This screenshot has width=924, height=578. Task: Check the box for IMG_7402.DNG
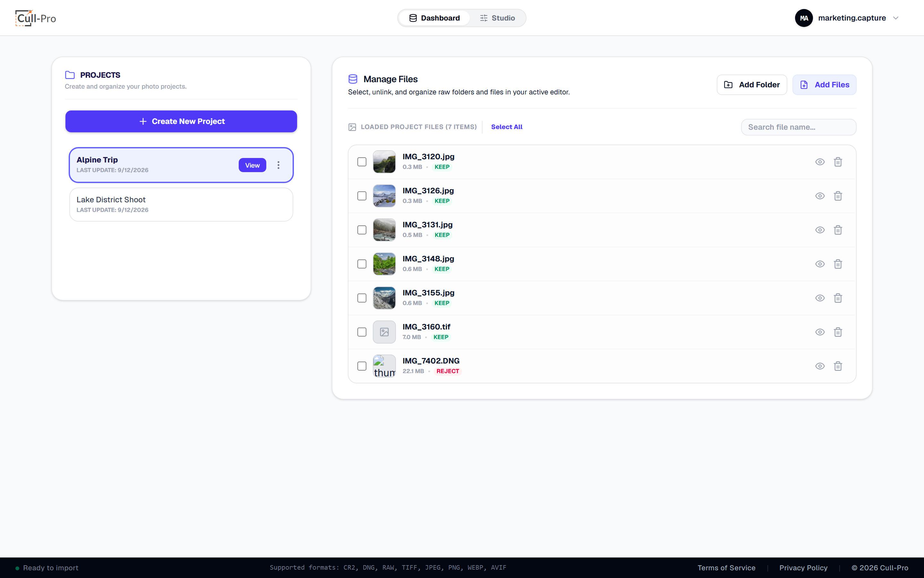click(x=362, y=366)
